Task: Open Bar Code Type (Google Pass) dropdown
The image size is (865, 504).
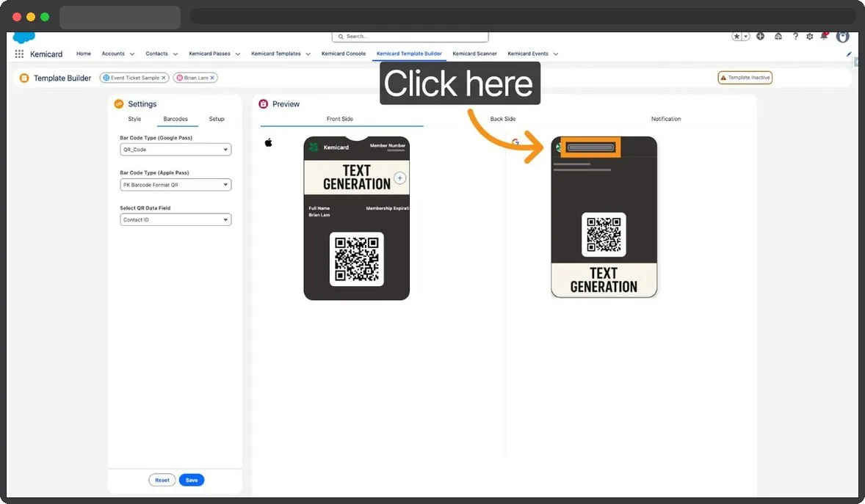Action: (x=175, y=150)
